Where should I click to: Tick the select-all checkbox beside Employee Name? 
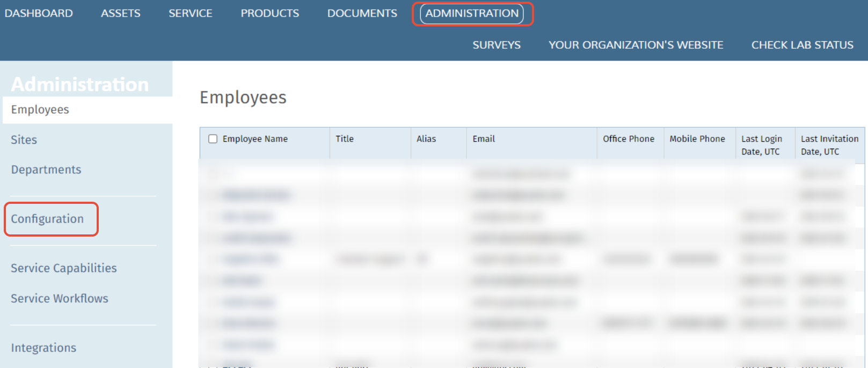pyautogui.click(x=213, y=139)
